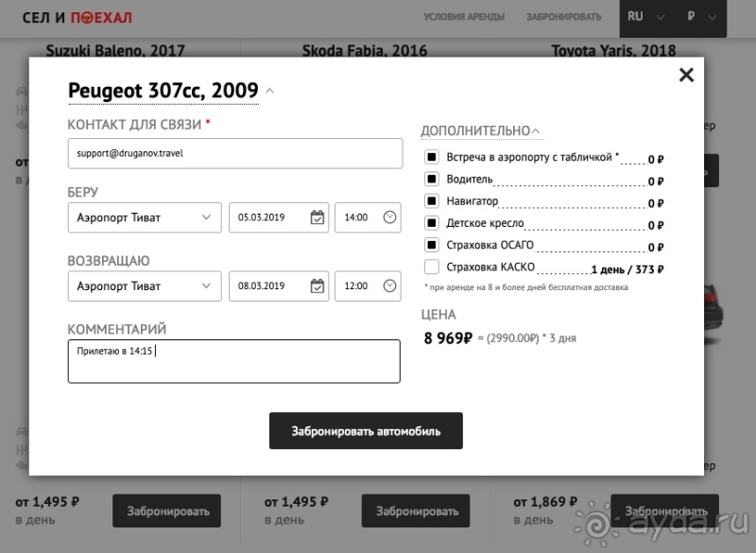Toggle the Навигатор checkbox
Viewport: 756px width, 553px height.
coord(432,200)
